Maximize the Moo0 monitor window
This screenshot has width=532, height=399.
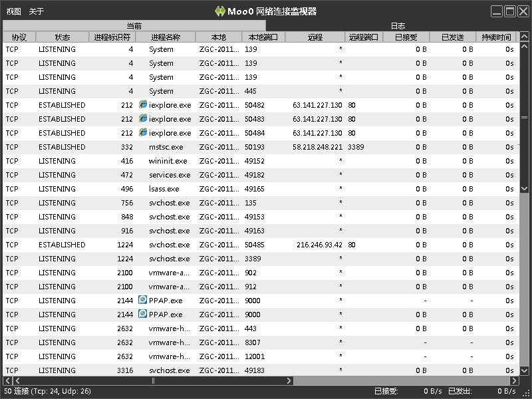510,11
